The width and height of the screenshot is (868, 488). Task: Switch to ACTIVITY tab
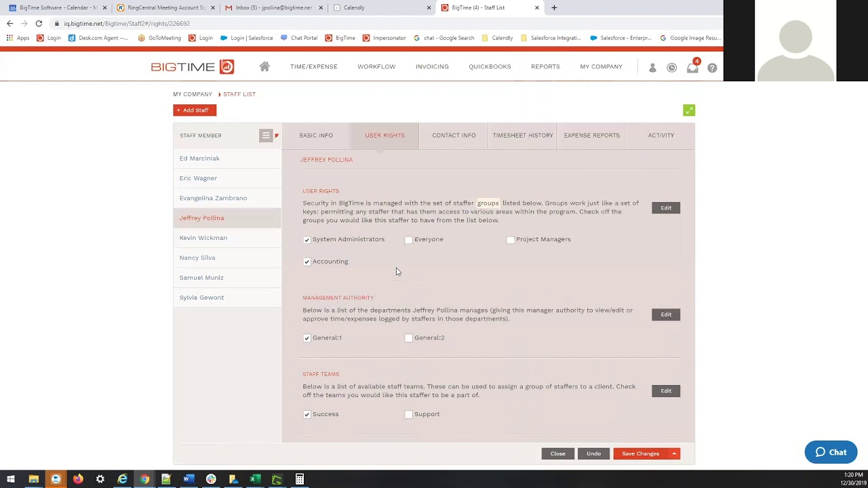click(661, 136)
